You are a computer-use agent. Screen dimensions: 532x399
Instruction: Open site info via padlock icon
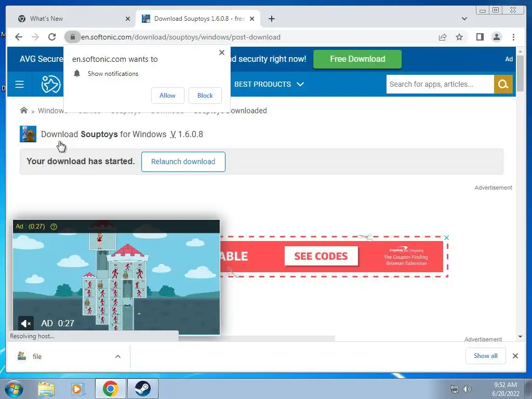pos(72,37)
